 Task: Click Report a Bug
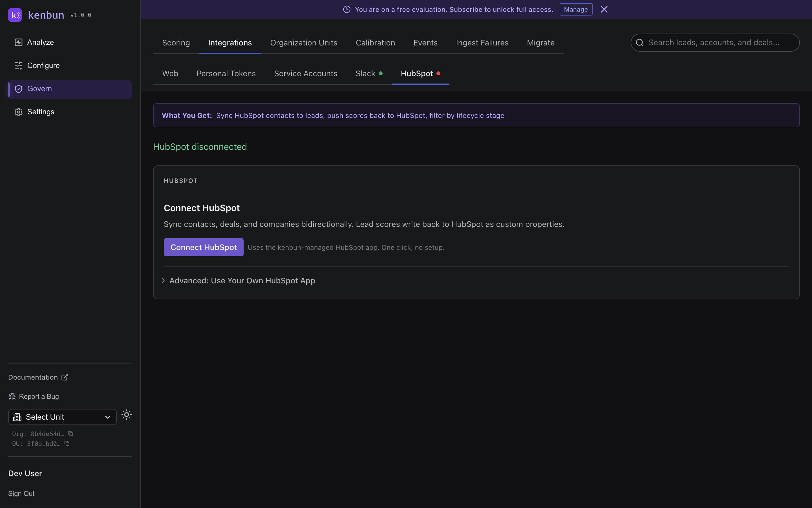click(x=34, y=397)
